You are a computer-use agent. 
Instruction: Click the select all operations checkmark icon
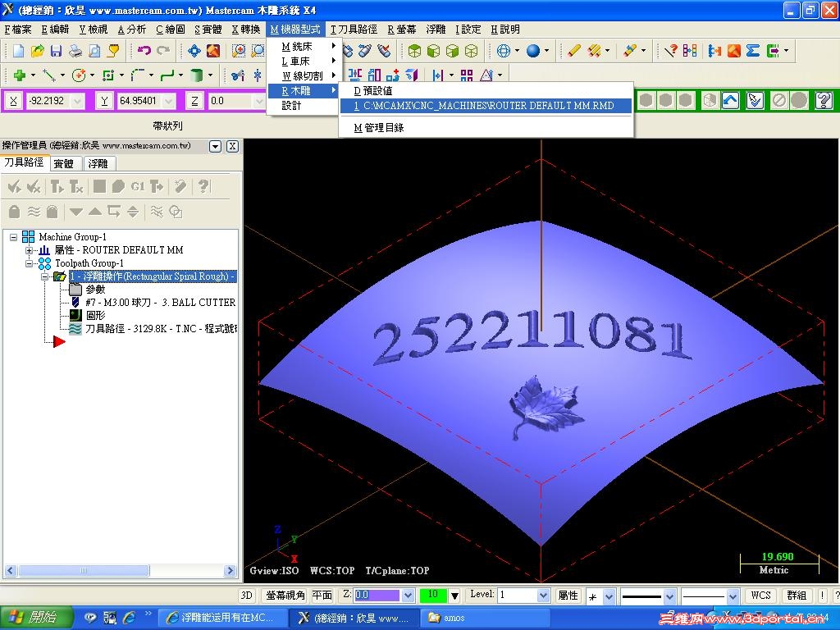coord(15,186)
